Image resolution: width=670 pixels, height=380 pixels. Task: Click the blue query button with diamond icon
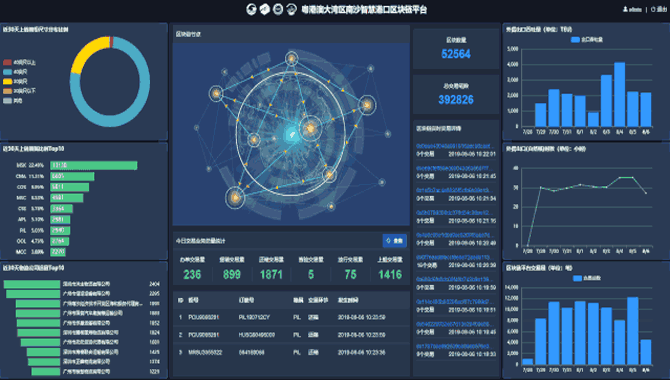click(x=394, y=241)
